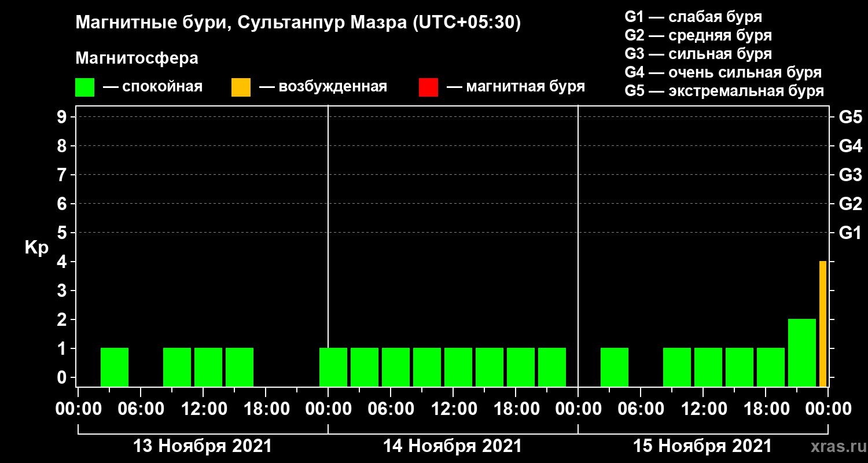Click the 'G2 — средняя буря' legend line
The image size is (868, 463).
click(698, 35)
